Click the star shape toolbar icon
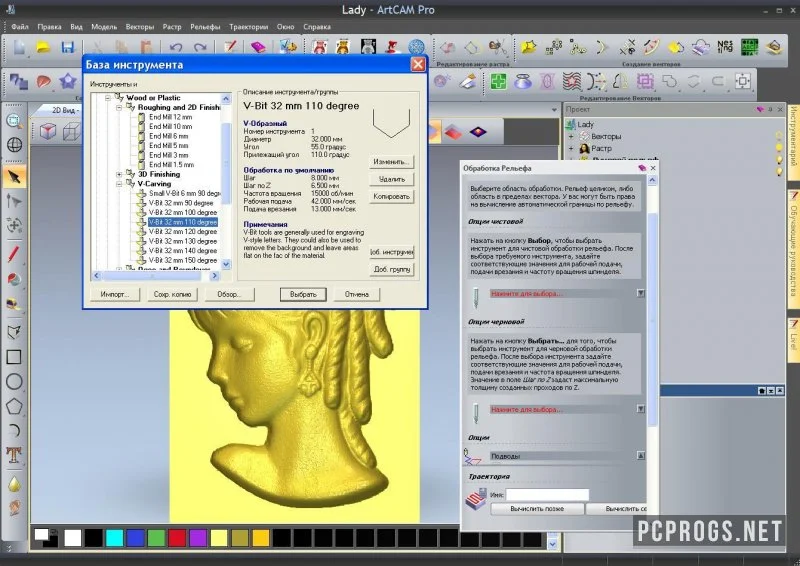 67,81
